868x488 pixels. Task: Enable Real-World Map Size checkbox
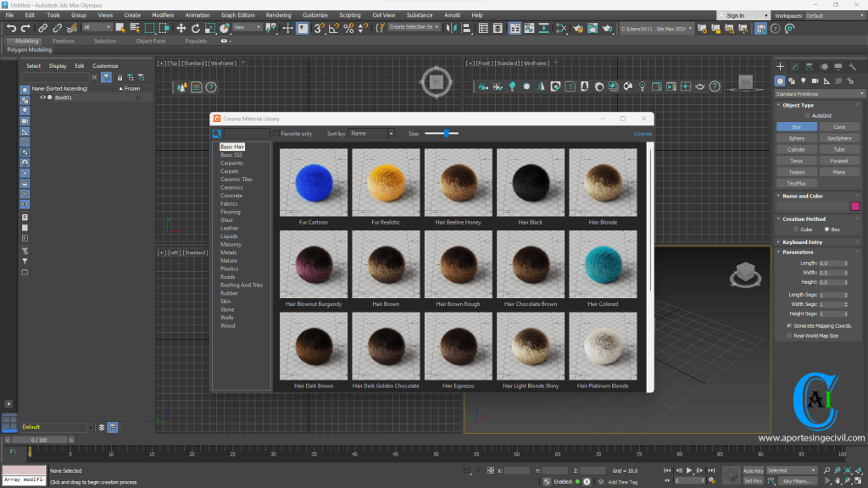point(789,335)
